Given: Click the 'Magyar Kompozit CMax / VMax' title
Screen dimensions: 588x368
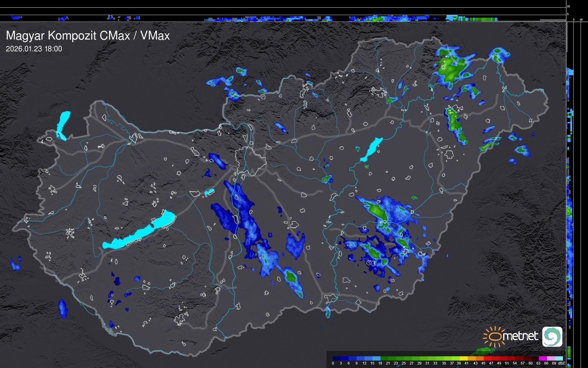Looking at the screenshot, I should 88,36.
